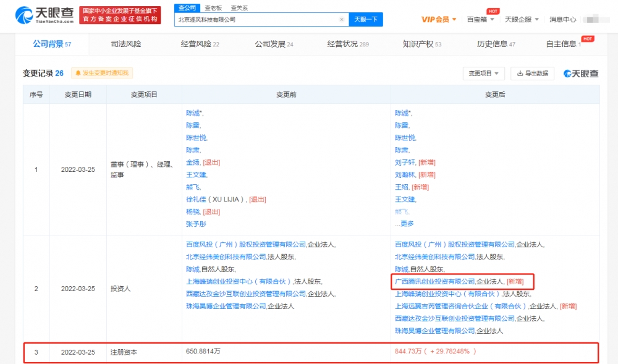This screenshot has height=364, width=618.
Task: Open 广西腾讯创业投资有限公司 link
Action: pos(434,282)
